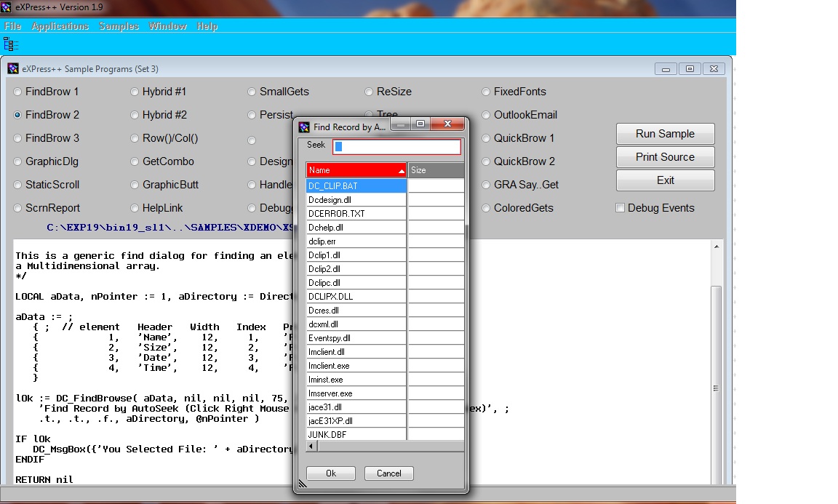The image size is (838, 504).
Task: Select Eventspy.dll in the file list
Action: 356,338
